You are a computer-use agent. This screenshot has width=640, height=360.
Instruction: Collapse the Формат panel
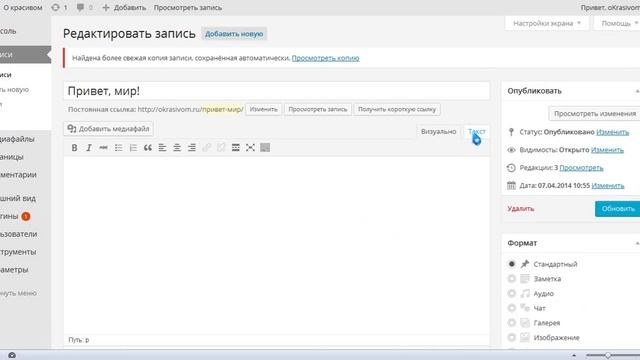(637, 243)
